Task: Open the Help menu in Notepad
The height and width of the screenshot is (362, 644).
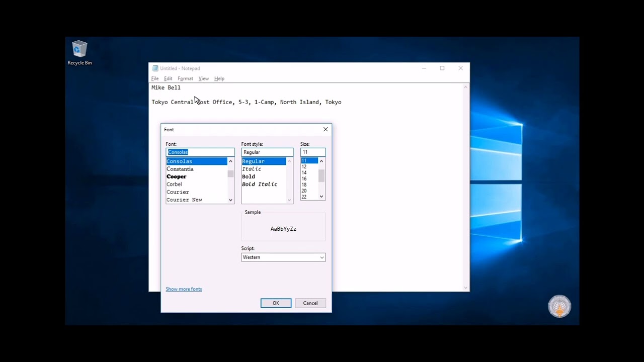Action: (x=219, y=78)
